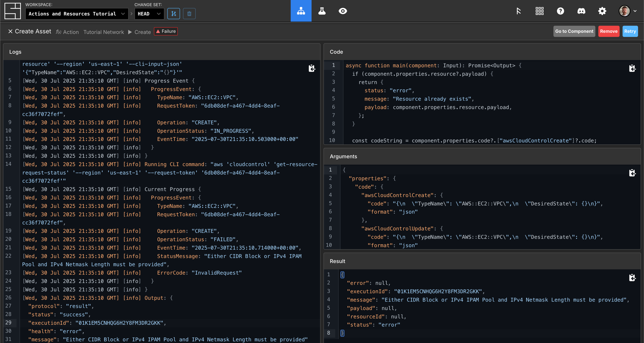Switch to the Lab flask view tab
The image size is (644, 343).
pyautogui.click(x=322, y=11)
